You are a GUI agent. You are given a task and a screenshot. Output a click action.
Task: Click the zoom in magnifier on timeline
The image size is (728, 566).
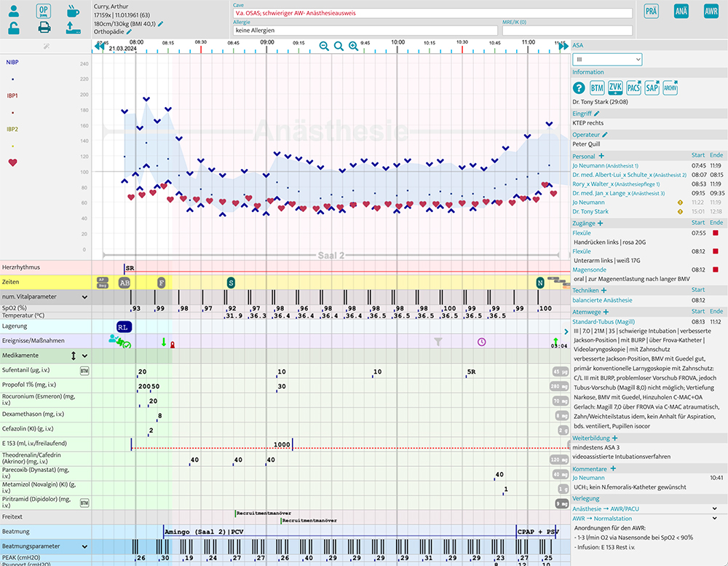point(353,46)
